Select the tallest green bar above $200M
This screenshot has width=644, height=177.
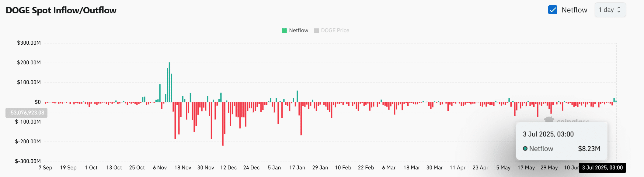169,82
